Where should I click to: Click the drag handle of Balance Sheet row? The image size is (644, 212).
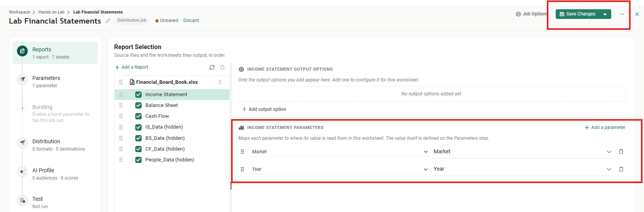point(121,105)
